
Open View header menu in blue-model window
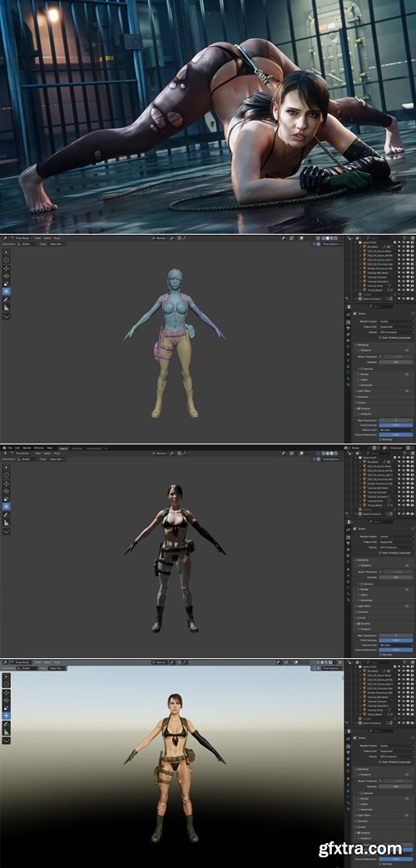[38, 239]
